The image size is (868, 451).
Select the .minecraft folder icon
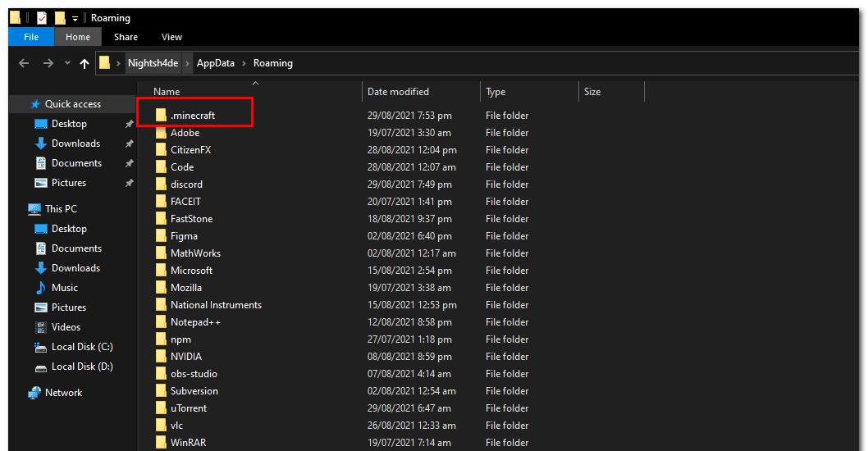click(x=161, y=115)
